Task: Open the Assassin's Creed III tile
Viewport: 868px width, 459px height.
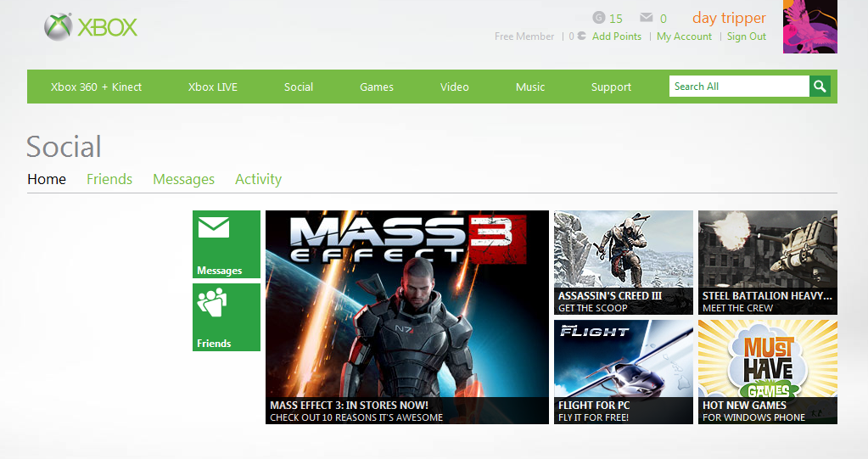Action: tap(624, 262)
